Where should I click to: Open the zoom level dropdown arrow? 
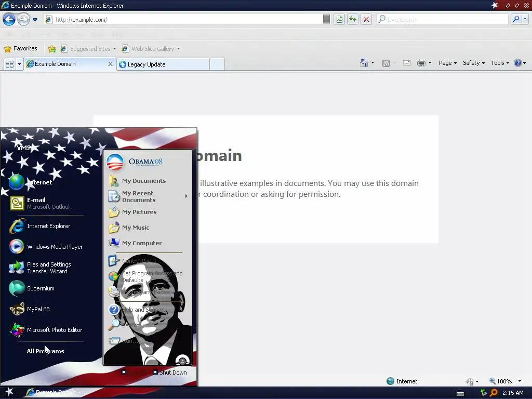click(x=520, y=381)
